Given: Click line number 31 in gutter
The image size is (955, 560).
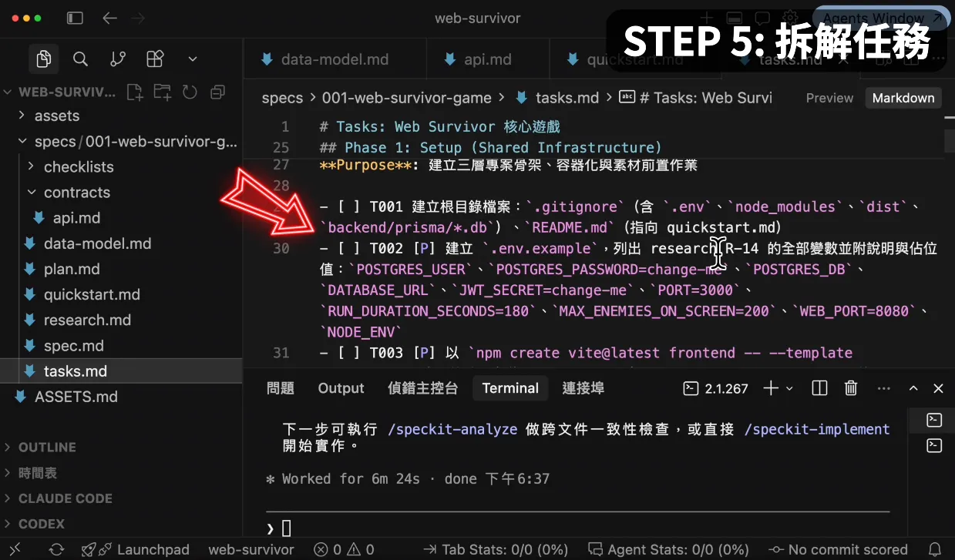Looking at the screenshot, I should [281, 353].
